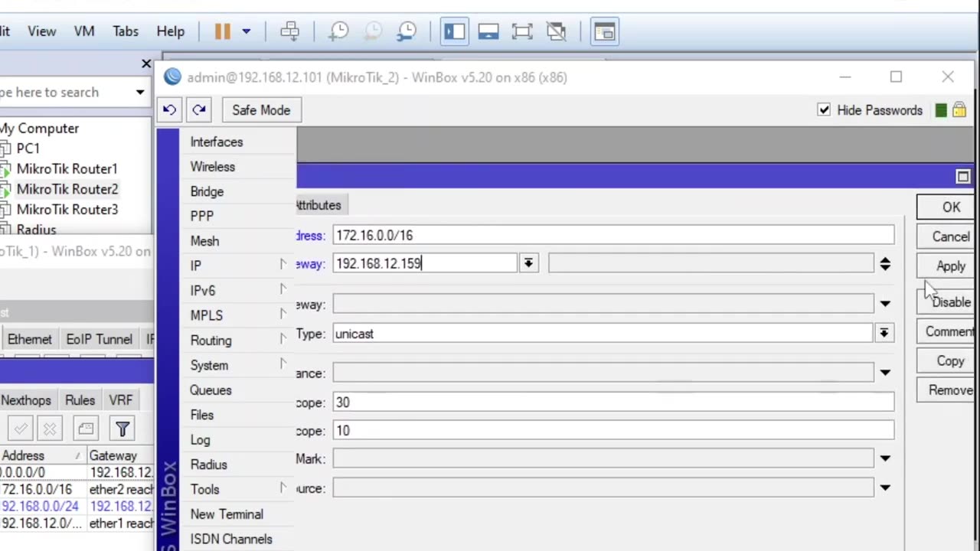The image size is (980, 551).
Task: Click the library search field
Action: 65,93
